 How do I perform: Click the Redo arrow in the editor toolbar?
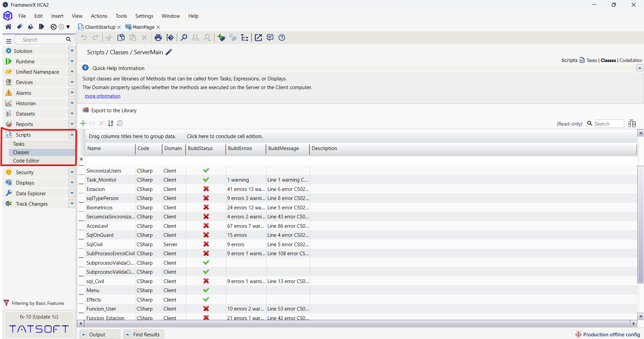point(95,38)
